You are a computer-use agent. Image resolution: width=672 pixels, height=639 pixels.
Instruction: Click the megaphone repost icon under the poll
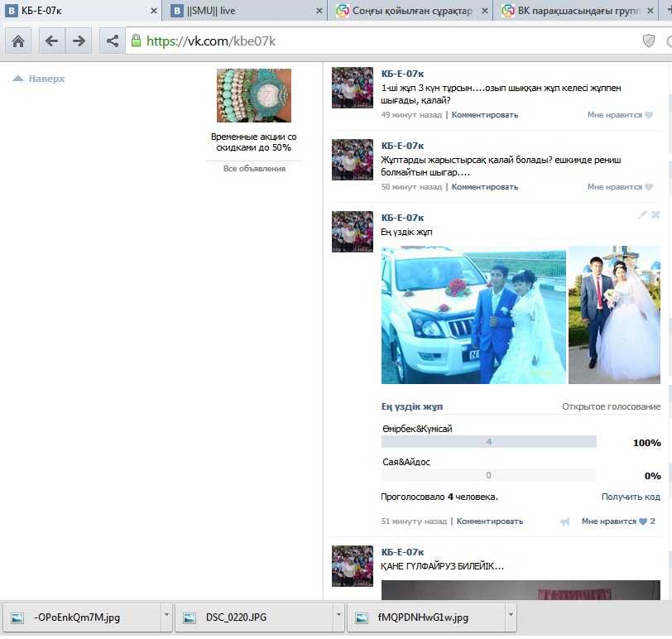tap(565, 521)
